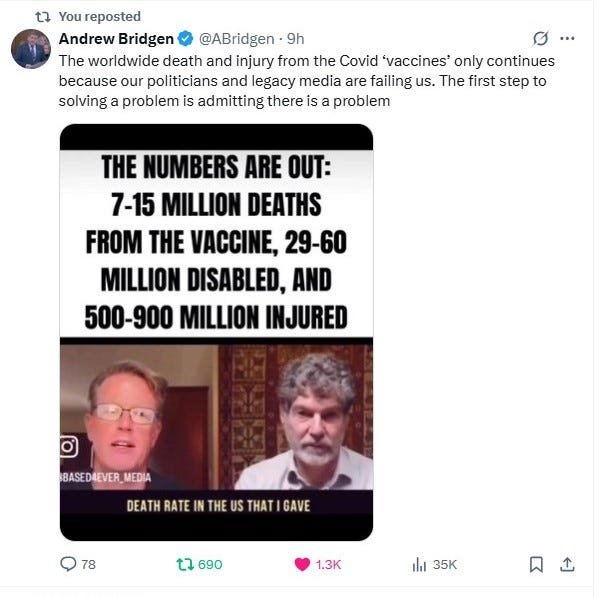The width and height of the screenshot is (602, 597).
Task: Click the Andrew Bridgen display name
Action: [x=116, y=39]
